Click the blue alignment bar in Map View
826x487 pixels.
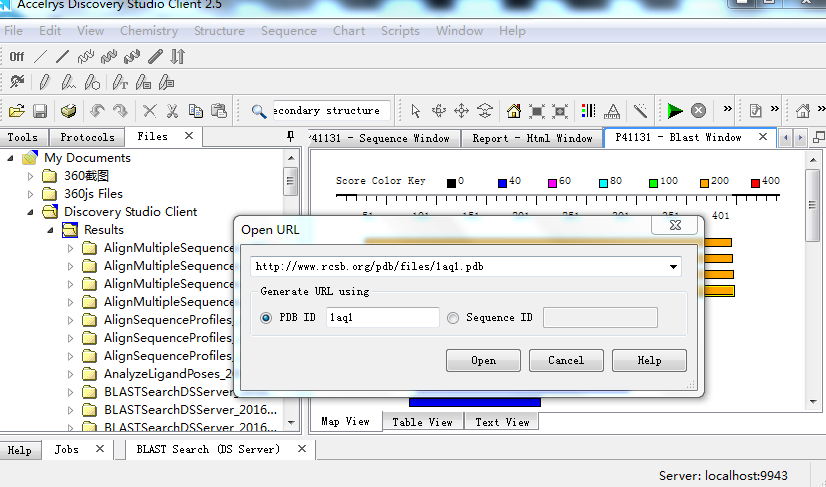(475, 402)
